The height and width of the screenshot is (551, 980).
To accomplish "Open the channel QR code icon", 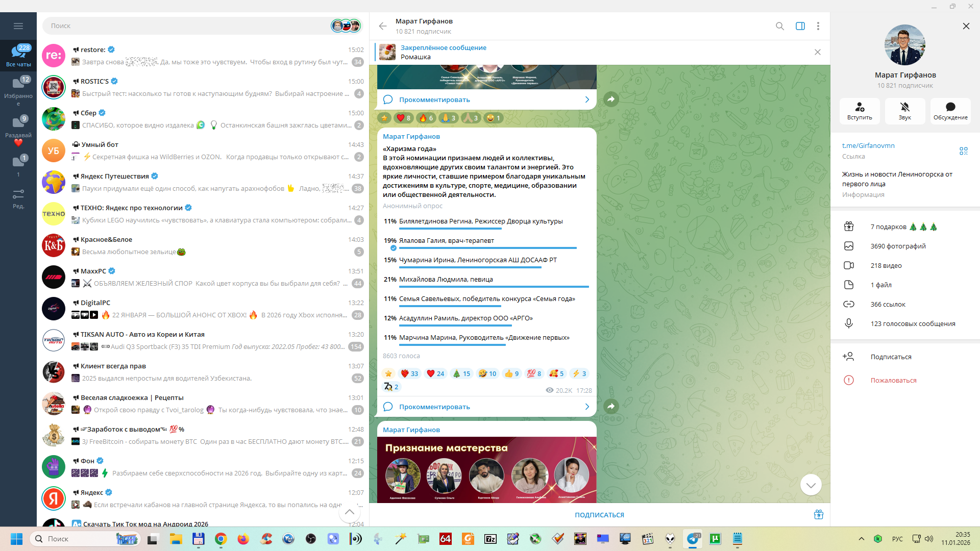I will pos(963,151).
